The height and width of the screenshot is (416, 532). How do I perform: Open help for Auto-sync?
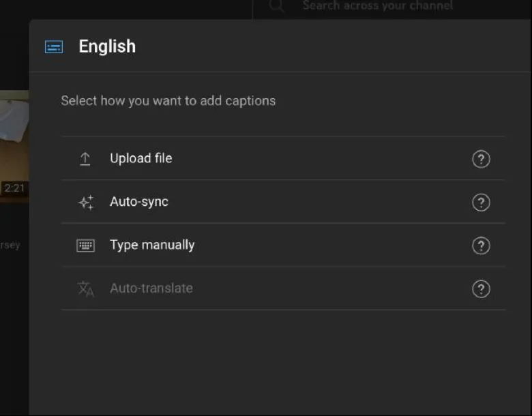pyautogui.click(x=481, y=203)
